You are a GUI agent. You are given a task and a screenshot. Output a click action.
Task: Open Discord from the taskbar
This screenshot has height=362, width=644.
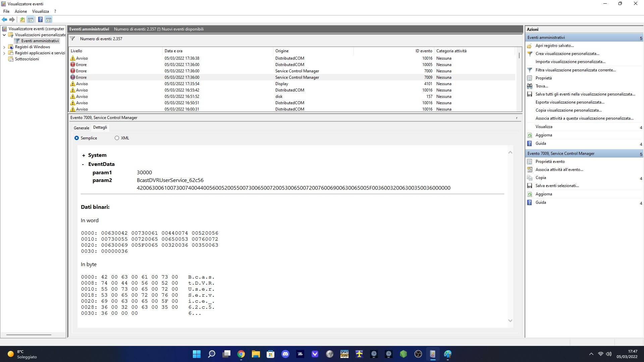(x=285, y=354)
